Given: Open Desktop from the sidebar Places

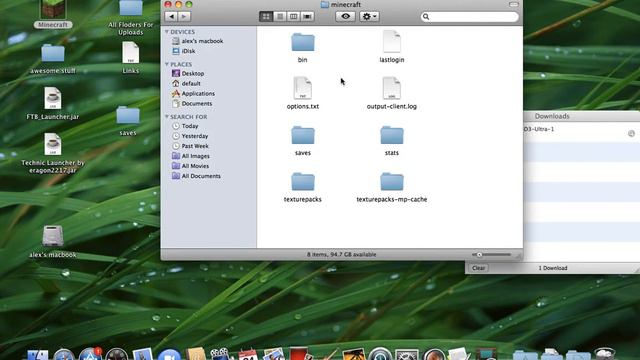Looking at the screenshot, I should [188, 73].
